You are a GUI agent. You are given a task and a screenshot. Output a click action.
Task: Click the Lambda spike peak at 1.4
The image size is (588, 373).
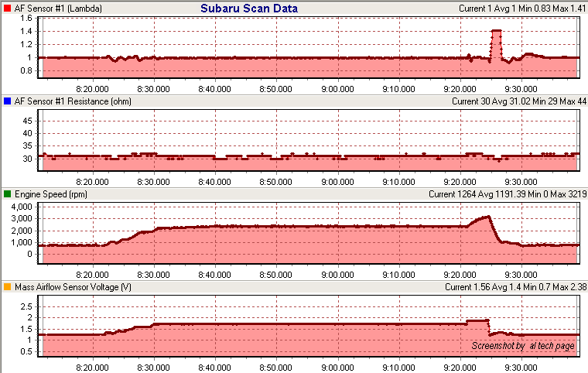497,31
